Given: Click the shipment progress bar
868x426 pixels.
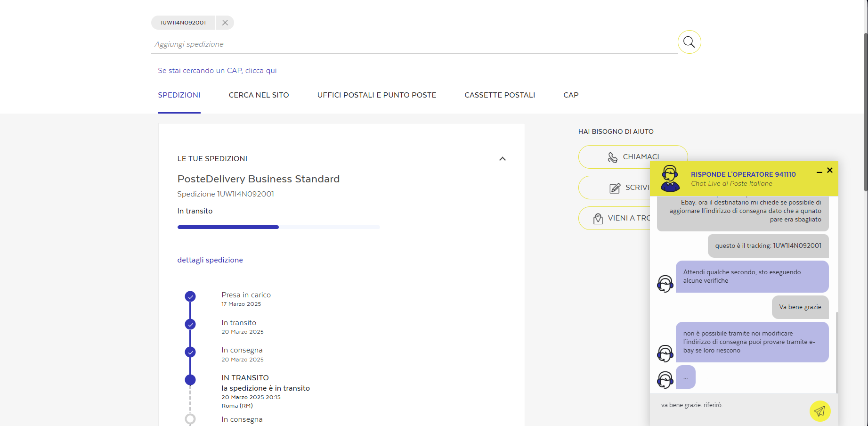Looking at the screenshot, I should pos(279,227).
